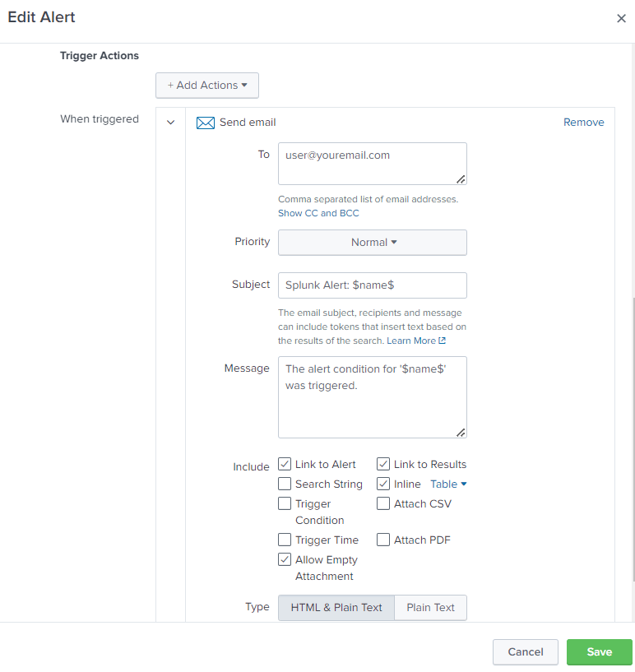Uncheck Link to Alert option
The height and width of the screenshot is (672, 635).
click(x=285, y=465)
